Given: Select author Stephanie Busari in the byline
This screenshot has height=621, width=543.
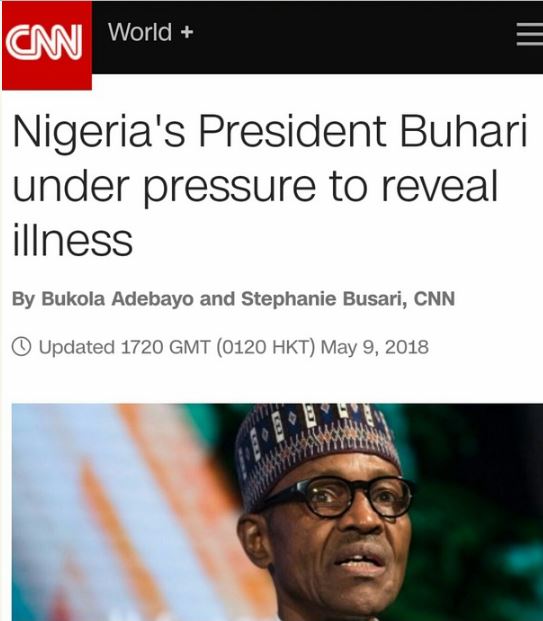Looking at the screenshot, I should [324, 299].
